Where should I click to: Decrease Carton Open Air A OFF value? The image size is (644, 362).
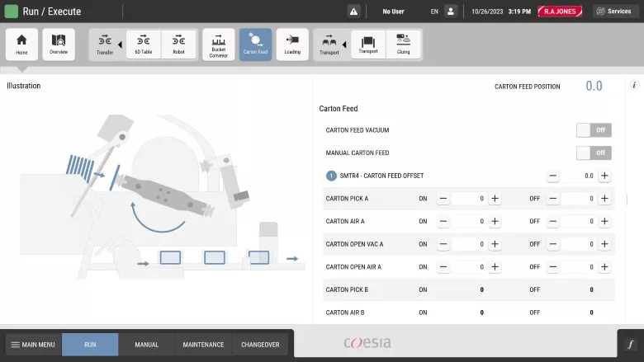[553, 267]
